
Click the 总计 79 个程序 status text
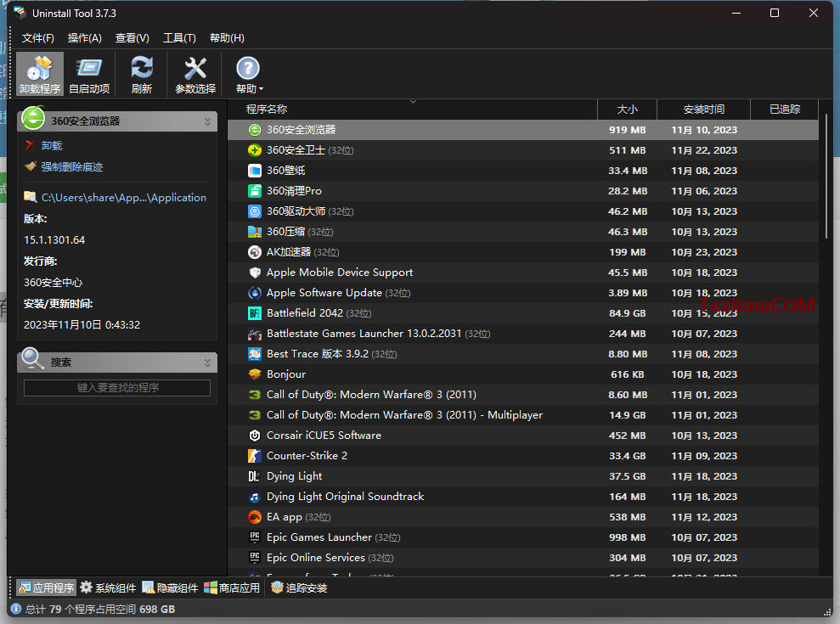coord(100,609)
